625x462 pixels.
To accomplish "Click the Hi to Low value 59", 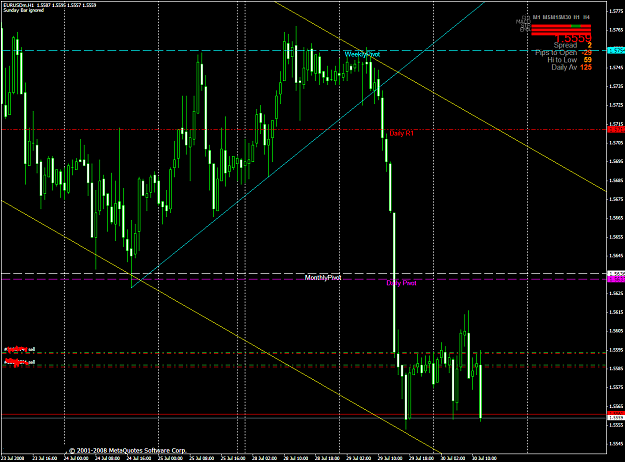I will coord(588,60).
